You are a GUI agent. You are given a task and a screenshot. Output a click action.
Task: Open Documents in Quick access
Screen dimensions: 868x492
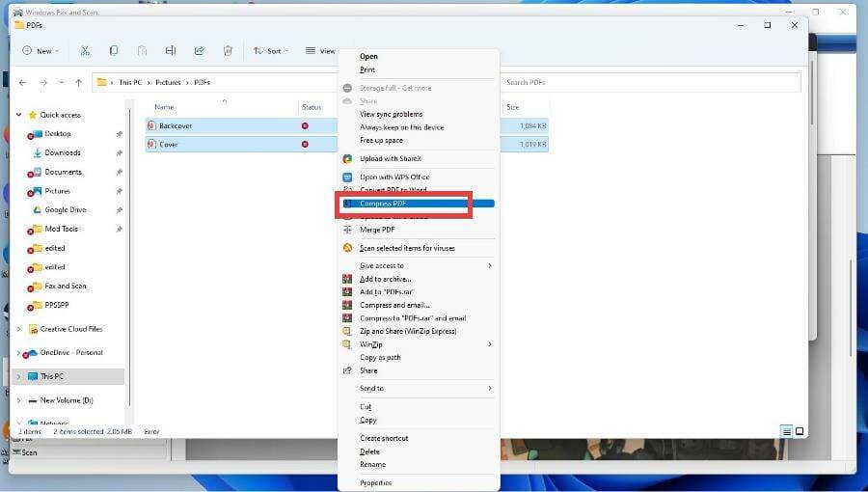[x=63, y=172]
